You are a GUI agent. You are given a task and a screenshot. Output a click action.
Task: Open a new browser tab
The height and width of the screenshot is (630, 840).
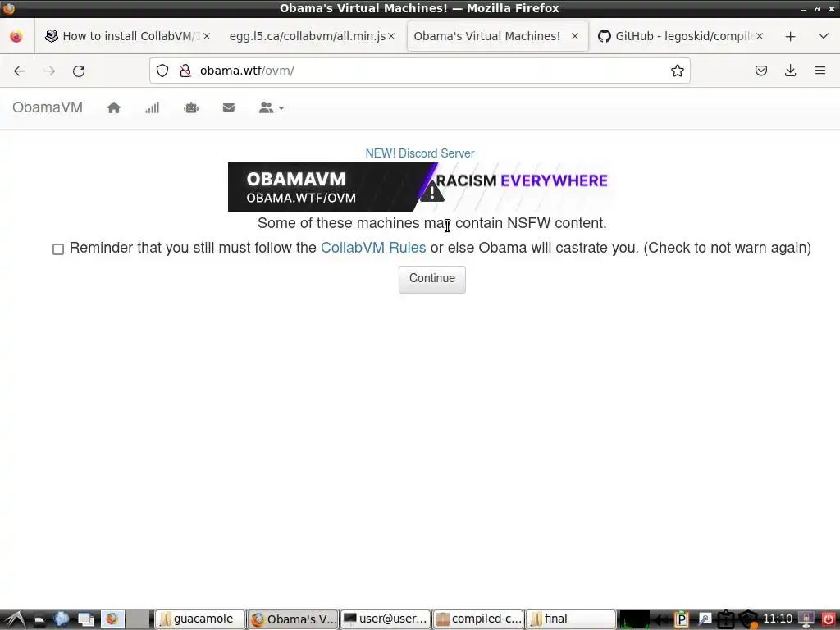click(790, 36)
